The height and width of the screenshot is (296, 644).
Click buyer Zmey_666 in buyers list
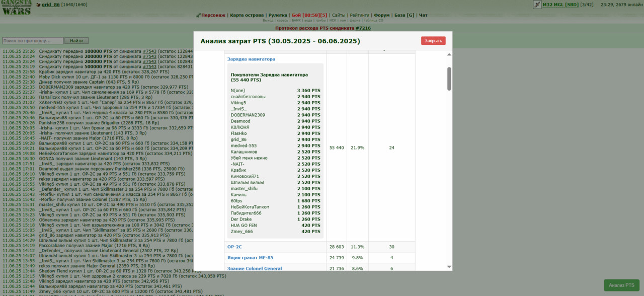point(242,232)
